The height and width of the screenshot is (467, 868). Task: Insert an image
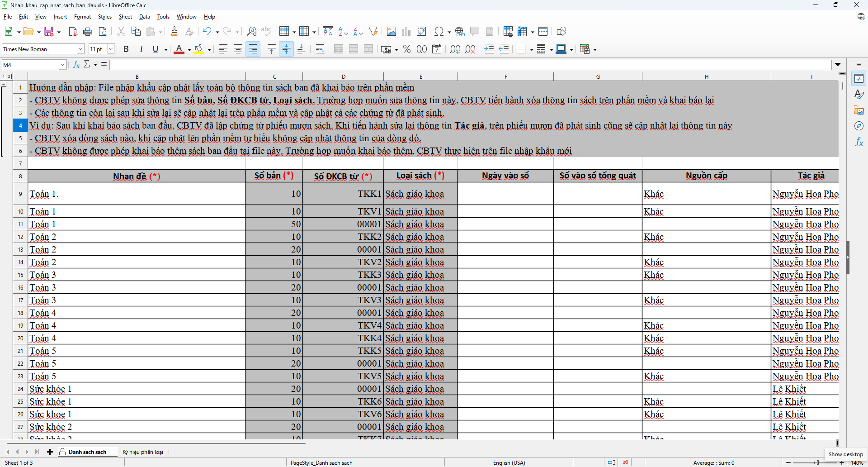392,31
